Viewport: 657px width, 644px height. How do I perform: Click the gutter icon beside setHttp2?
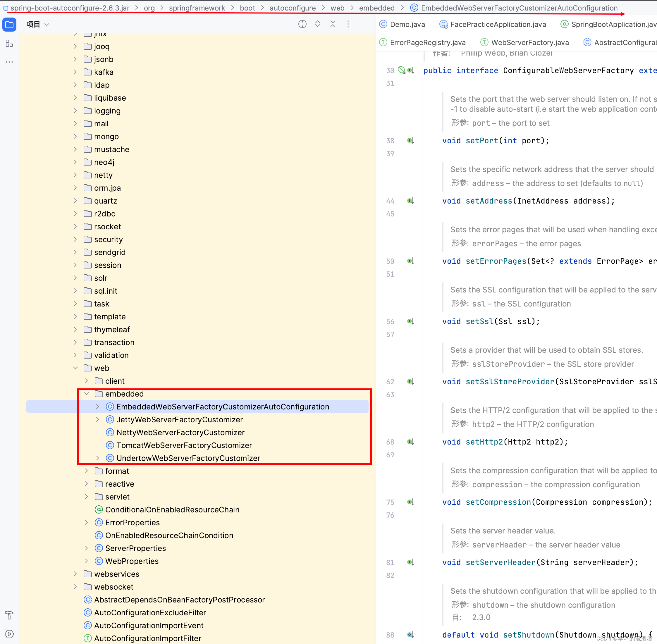pyautogui.click(x=411, y=442)
